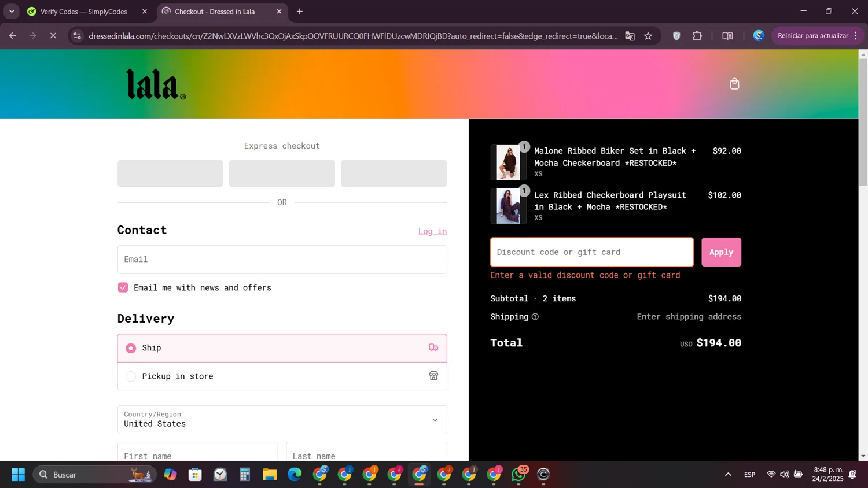868x488 pixels.
Task: Select Pickup in store option
Action: pos(282,376)
